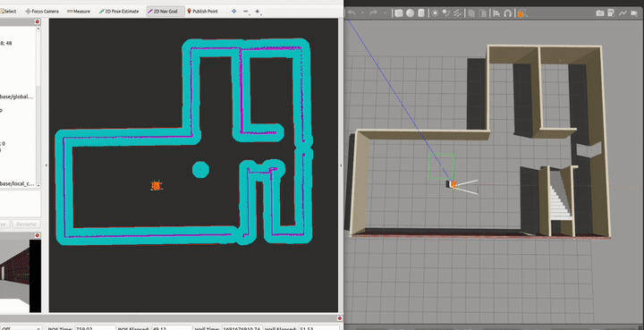Image resolution: width=644 pixels, height=330 pixels.
Task: Click the Gazebo paste icon
Action: [x=483, y=13]
